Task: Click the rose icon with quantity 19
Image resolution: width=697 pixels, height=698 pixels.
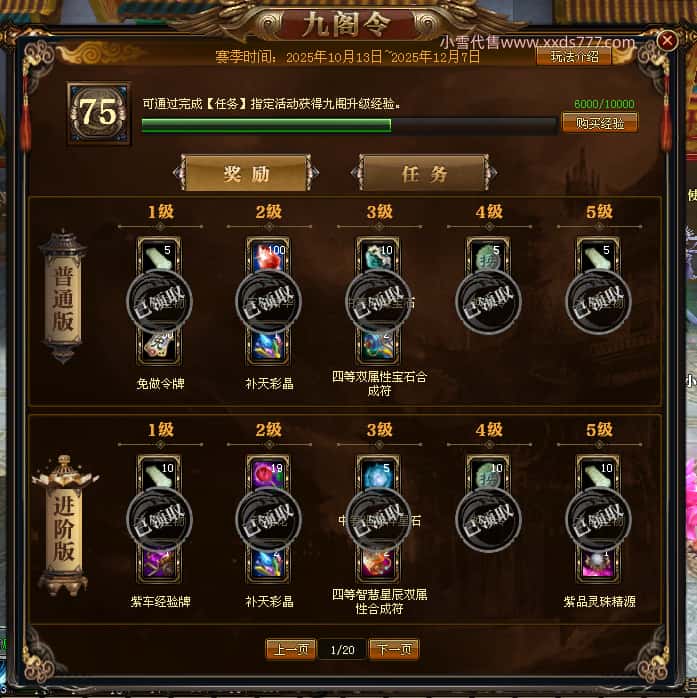Action: click(x=268, y=475)
